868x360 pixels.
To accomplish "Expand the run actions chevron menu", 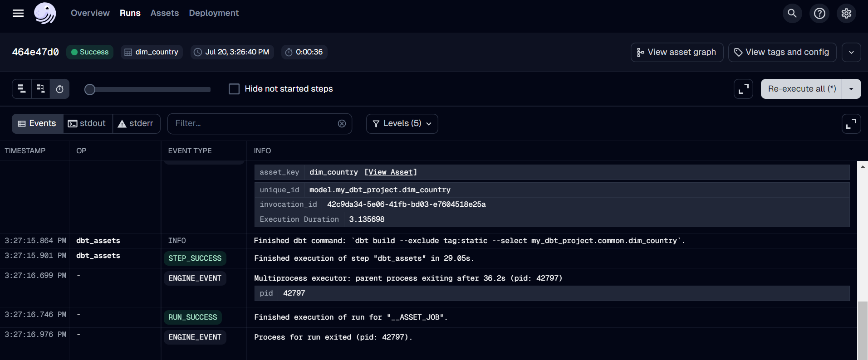I will coord(851,52).
